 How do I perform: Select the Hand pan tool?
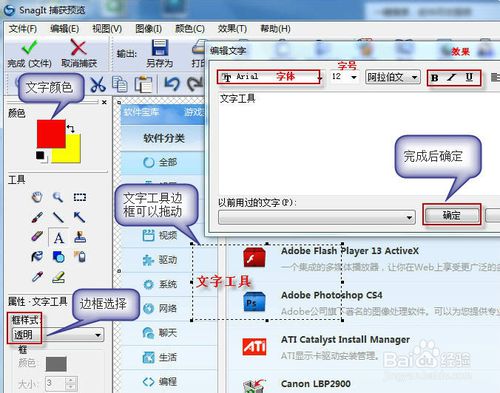click(37, 197)
